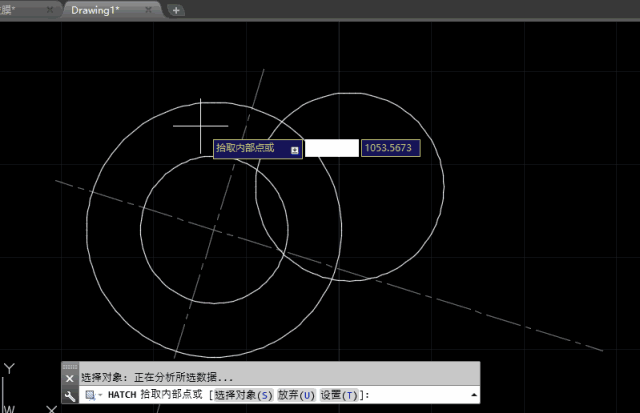The image size is (640, 413).
Task: Choose the 放弃(U) undo option
Action: (x=296, y=395)
